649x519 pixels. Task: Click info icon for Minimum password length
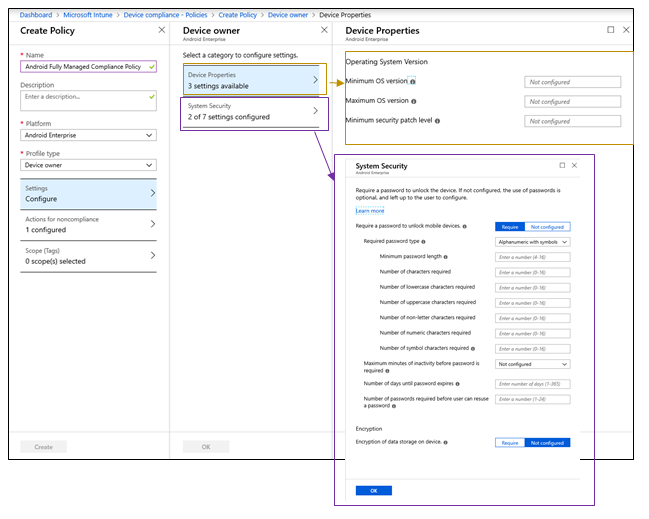tap(445, 257)
